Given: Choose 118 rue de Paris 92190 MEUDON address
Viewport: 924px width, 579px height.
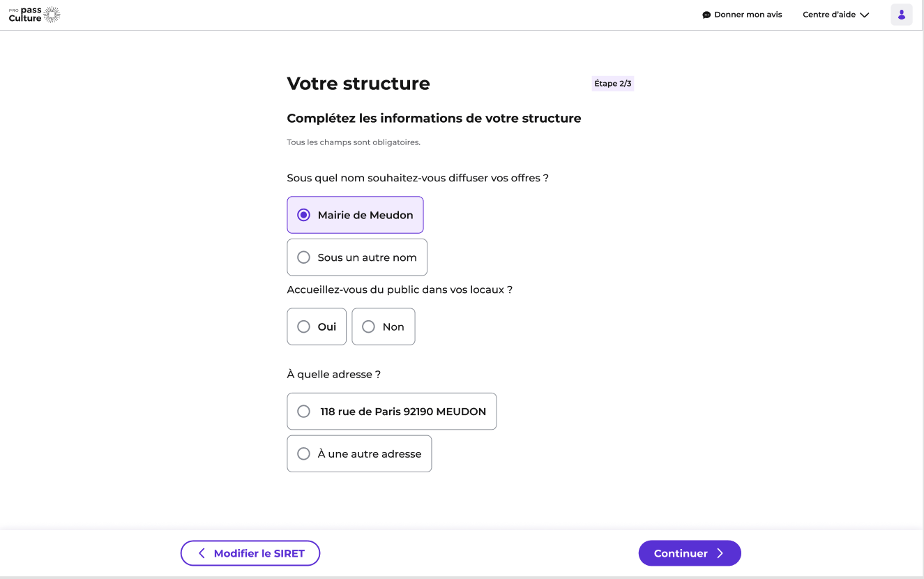Looking at the screenshot, I should pyautogui.click(x=392, y=412).
